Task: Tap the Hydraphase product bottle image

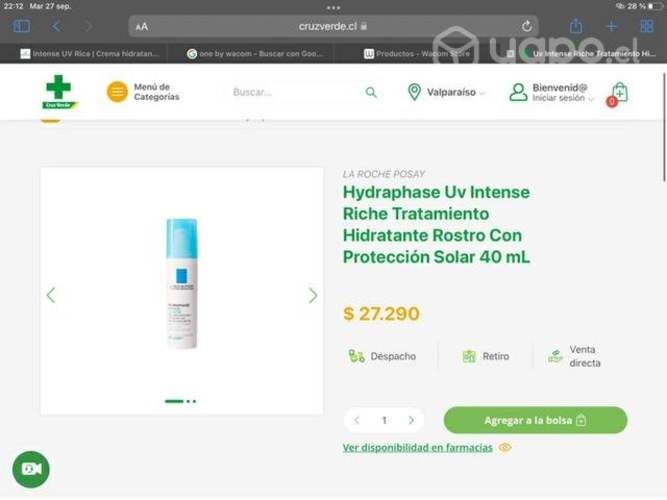Action: [x=182, y=283]
